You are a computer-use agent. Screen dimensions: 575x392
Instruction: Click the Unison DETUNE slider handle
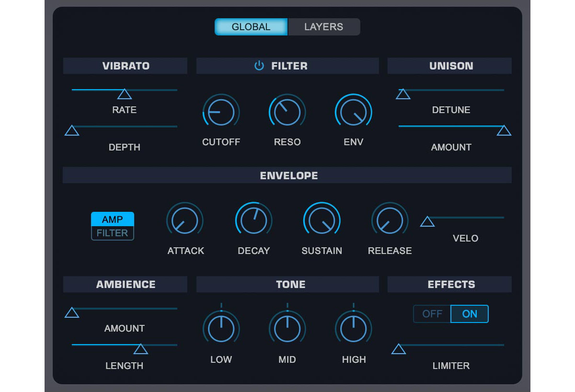[403, 94]
